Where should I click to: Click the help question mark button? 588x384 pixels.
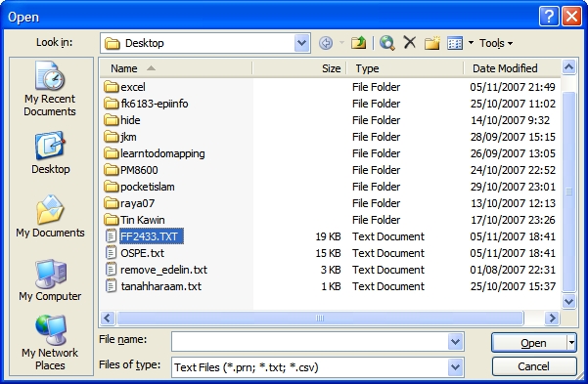coord(549,17)
